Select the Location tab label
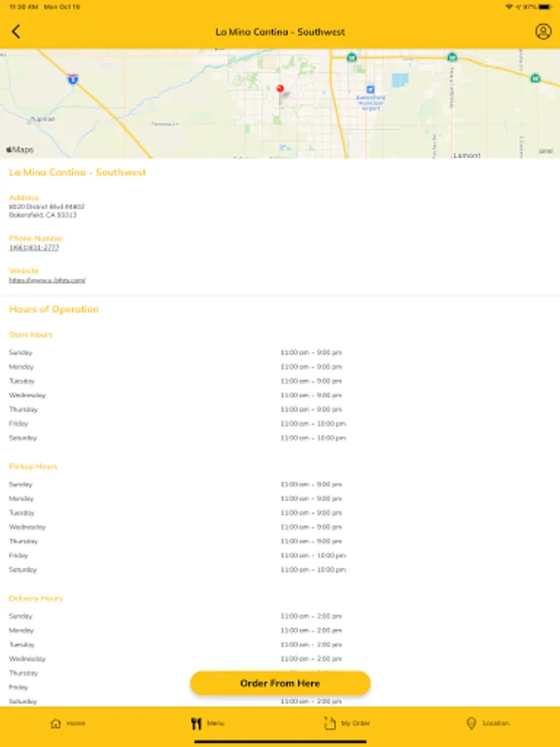Screen dimensions: 560x747 tap(496, 723)
